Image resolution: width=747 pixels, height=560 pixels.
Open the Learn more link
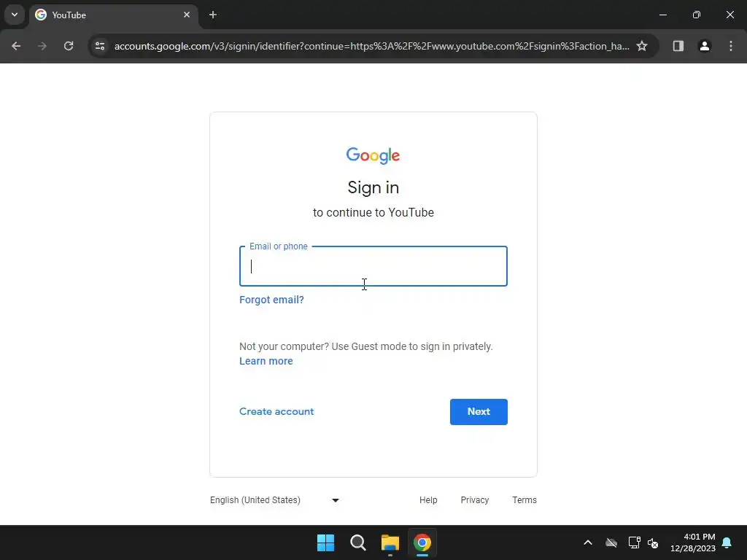click(266, 361)
